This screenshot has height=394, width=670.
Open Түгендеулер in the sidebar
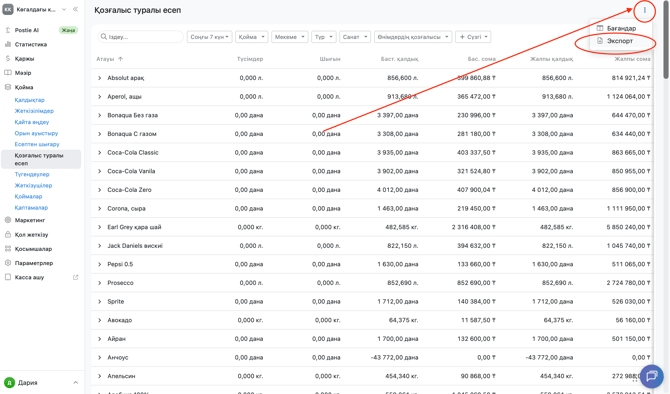coord(32,174)
